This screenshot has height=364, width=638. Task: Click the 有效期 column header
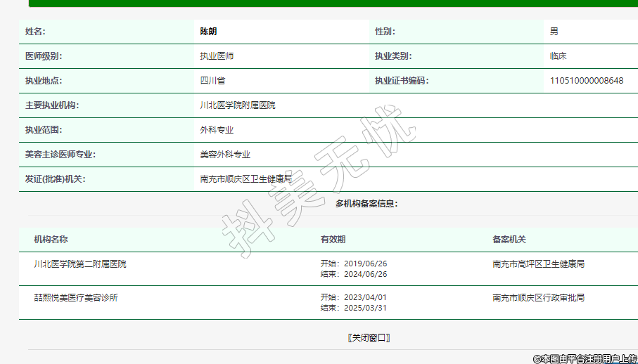click(333, 240)
